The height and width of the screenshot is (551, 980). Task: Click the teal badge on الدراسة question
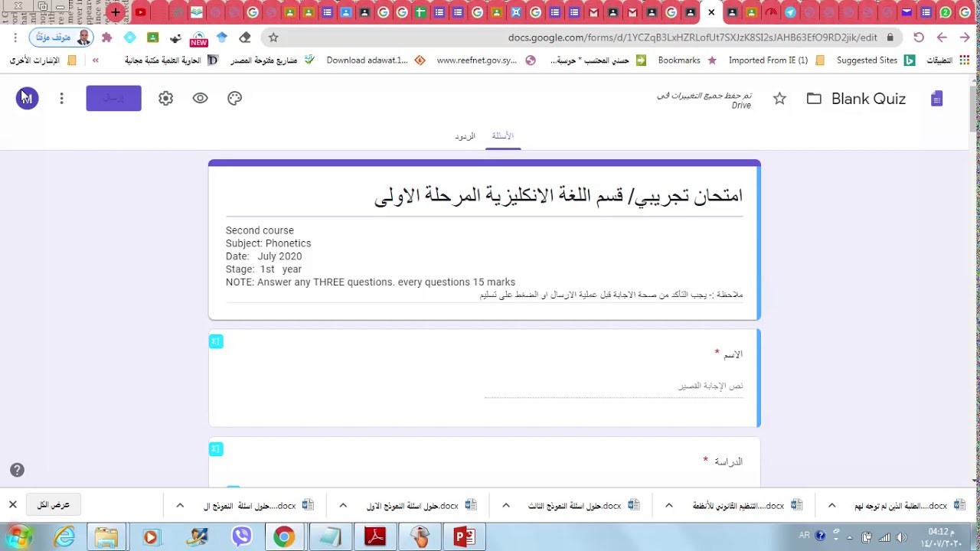[x=216, y=449]
